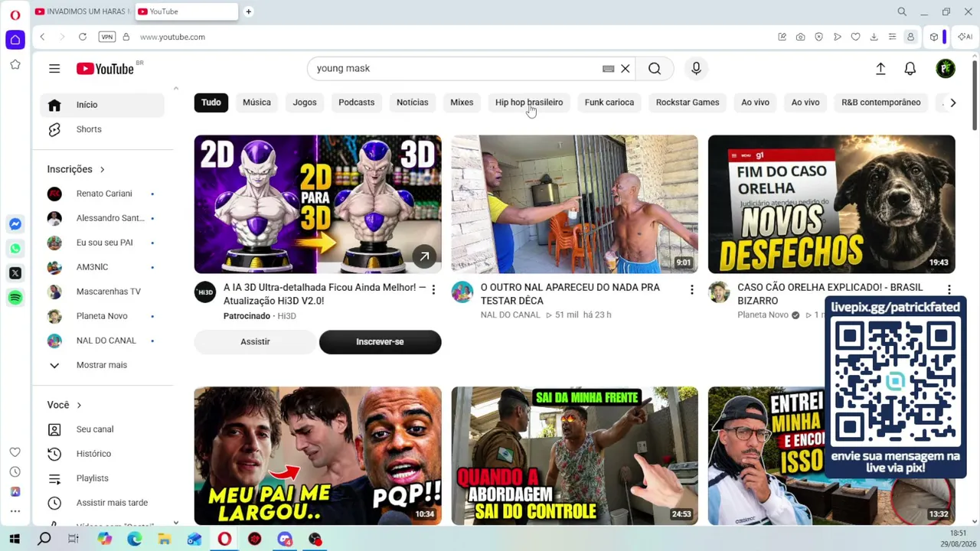The image size is (980, 551).
Task: Add page to bookmarks with heart icon
Action: click(x=855, y=37)
